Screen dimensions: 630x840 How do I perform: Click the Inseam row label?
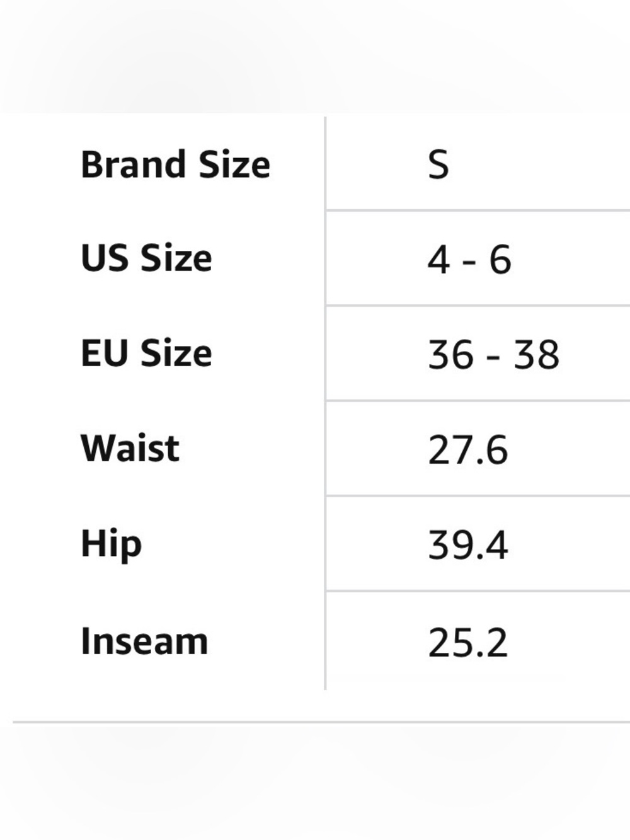click(x=144, y=642)
